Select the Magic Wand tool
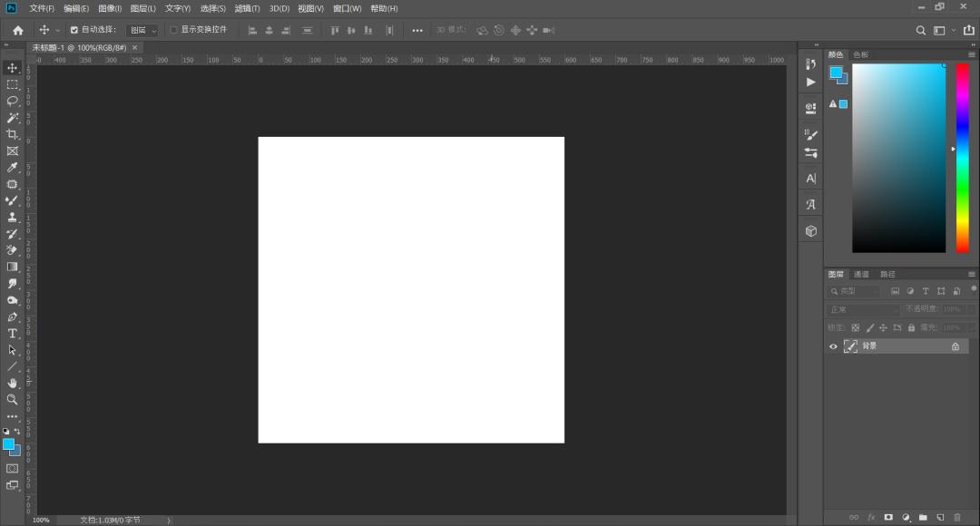This screenshot has width=980, height=526. 12,118
